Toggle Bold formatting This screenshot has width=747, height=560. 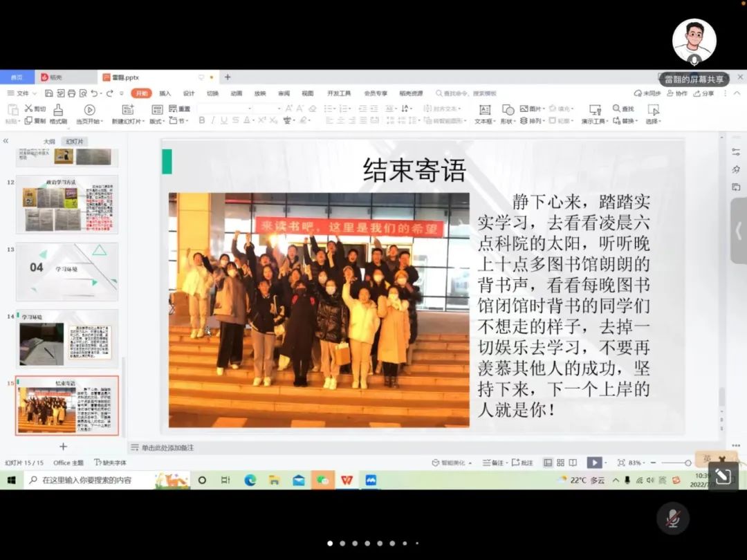tap(202, 120)
